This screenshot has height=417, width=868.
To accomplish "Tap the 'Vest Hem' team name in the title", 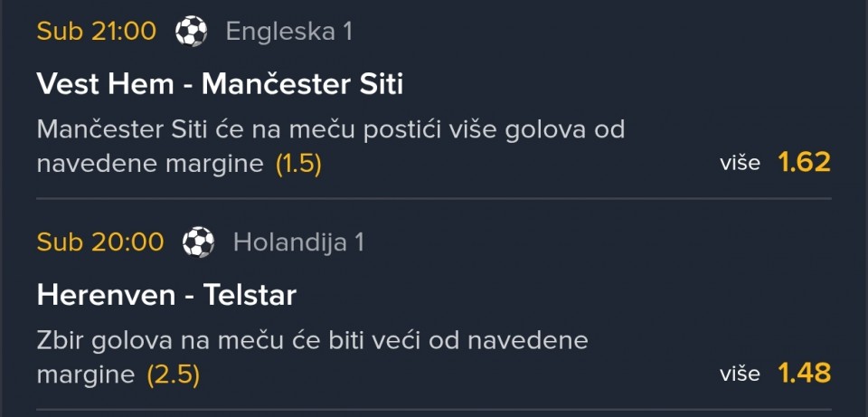I will (105, 84).
